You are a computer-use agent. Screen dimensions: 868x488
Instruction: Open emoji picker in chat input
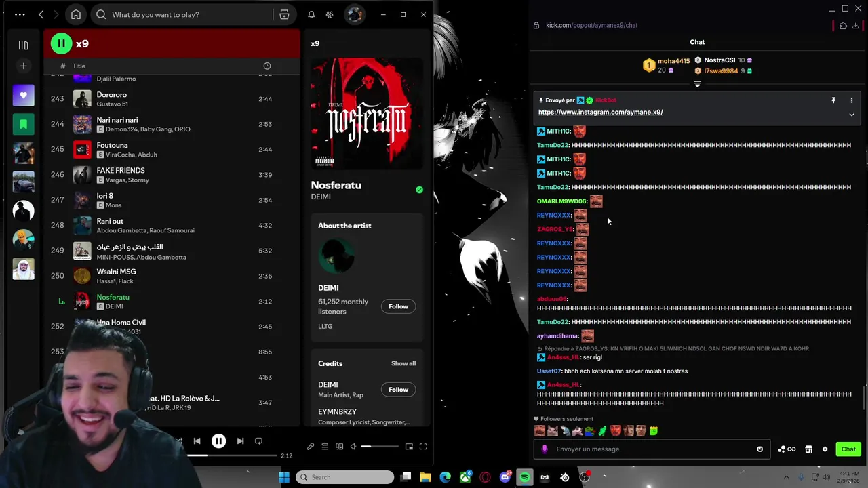pos(759,449)
